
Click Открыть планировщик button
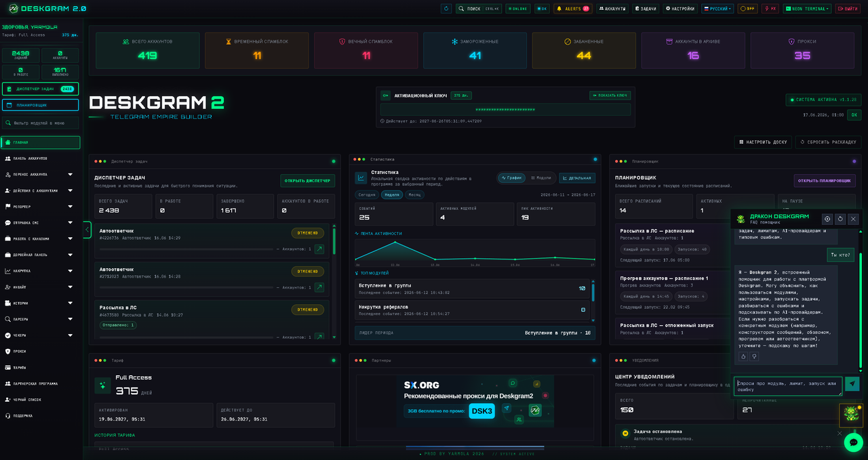pos(825,181)
